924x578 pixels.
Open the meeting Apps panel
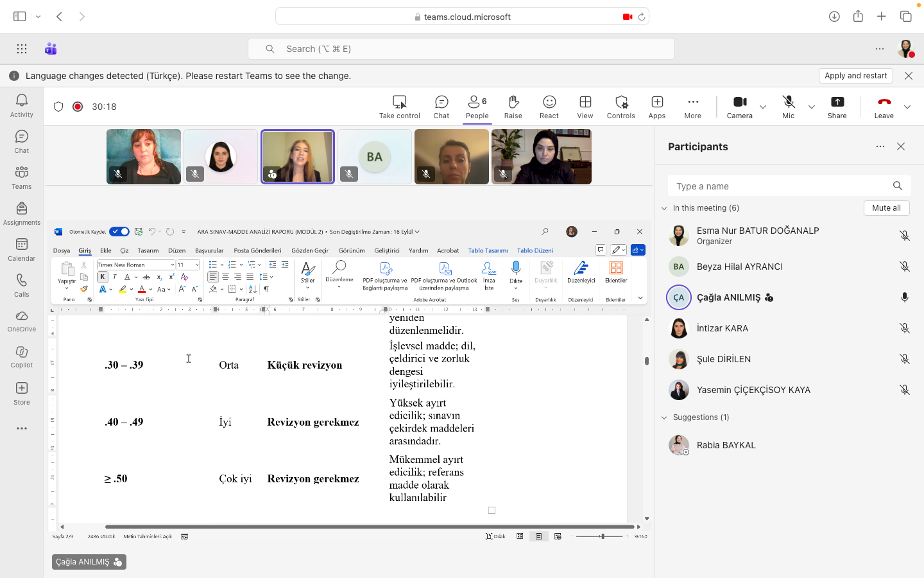point(657,107)
